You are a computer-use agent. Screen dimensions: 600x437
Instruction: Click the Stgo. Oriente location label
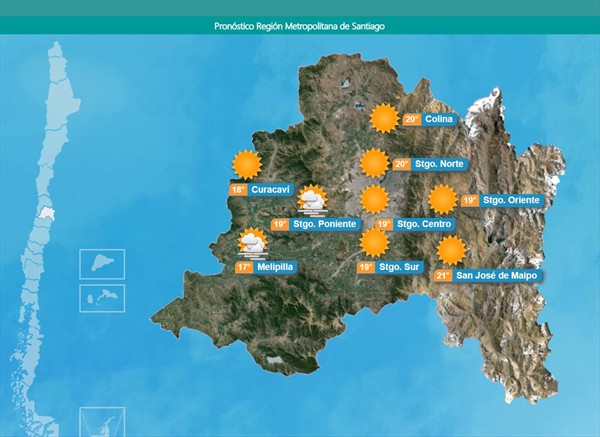tap(511, 201)
